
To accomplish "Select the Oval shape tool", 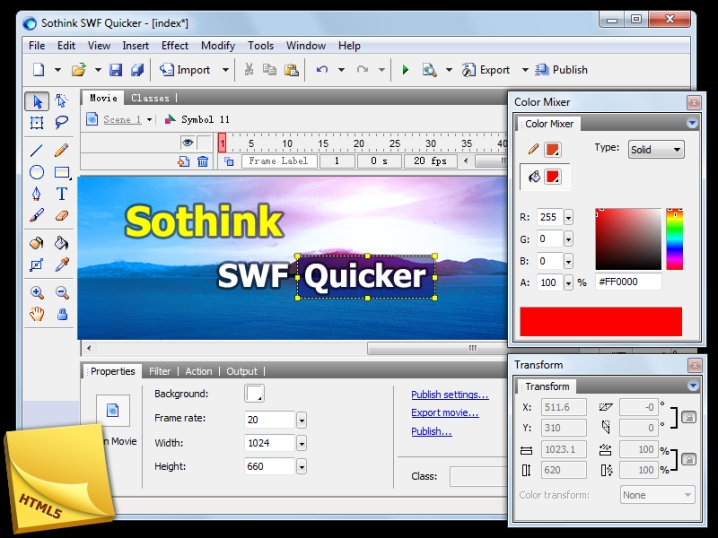I will click(x=36, y=172).
